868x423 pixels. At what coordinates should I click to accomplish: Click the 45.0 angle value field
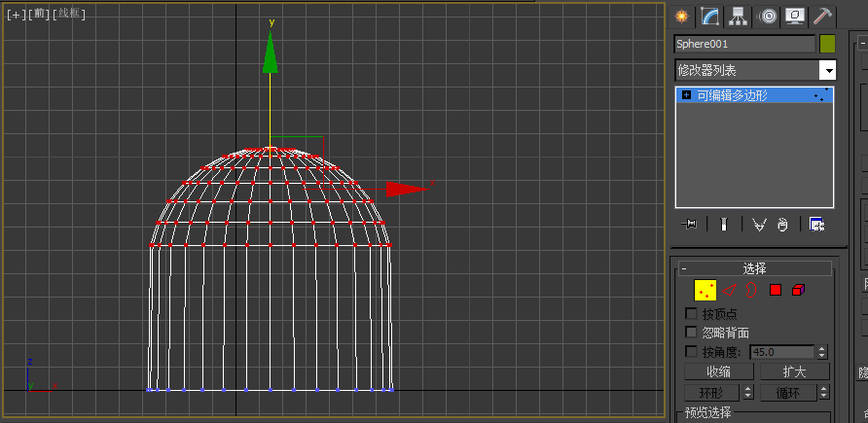782,352
